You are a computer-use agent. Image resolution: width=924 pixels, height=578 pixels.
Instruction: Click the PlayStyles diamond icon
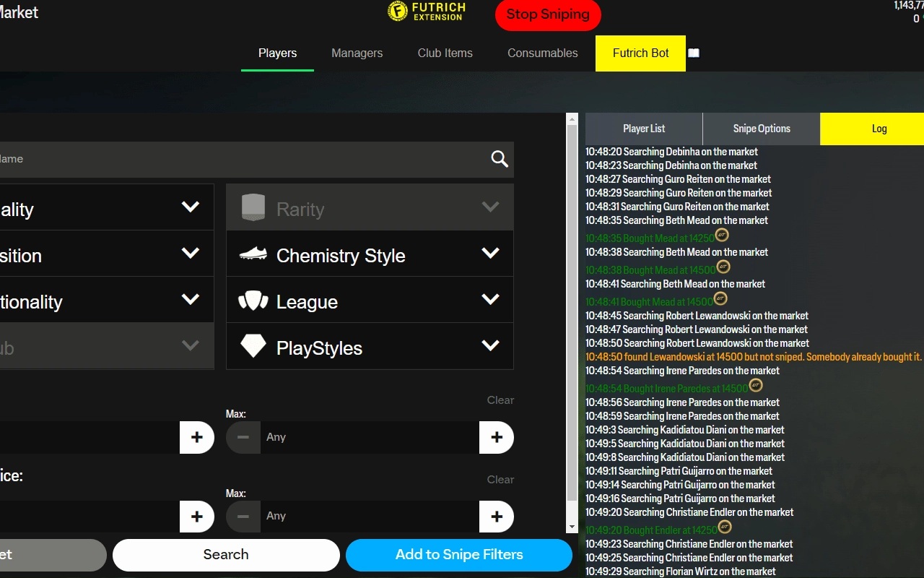point(253,346)
